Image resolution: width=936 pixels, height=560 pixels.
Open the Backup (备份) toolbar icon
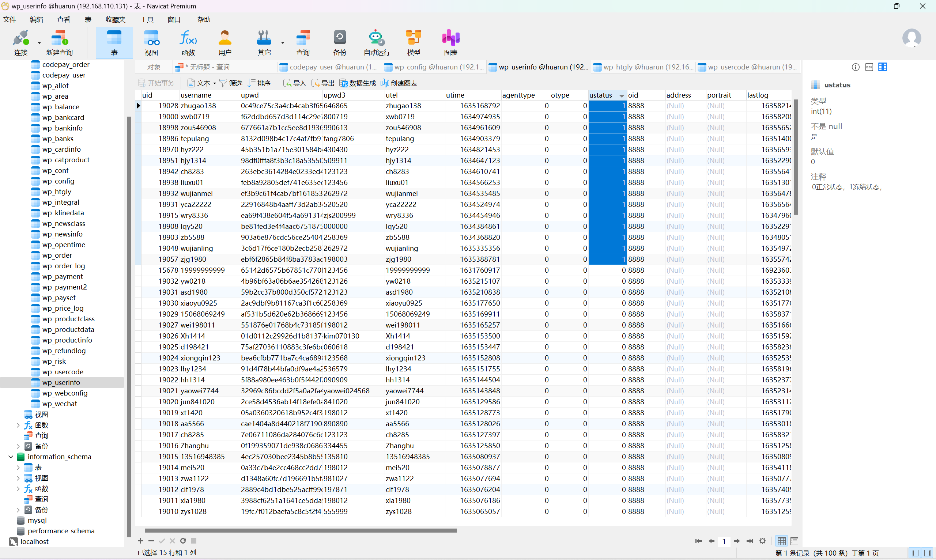340,43
